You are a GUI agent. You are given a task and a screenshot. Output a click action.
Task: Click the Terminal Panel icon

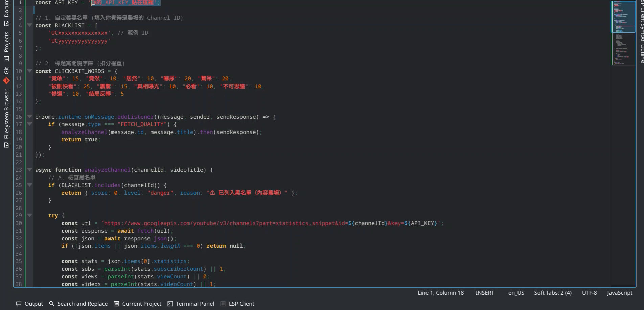click(170, 304)
